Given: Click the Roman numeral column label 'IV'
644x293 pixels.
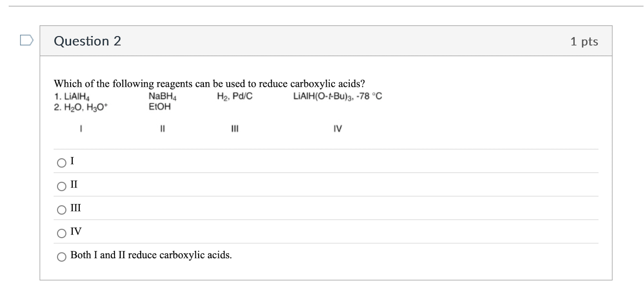Looking at the screenshot, I should [x=337, y=129].
